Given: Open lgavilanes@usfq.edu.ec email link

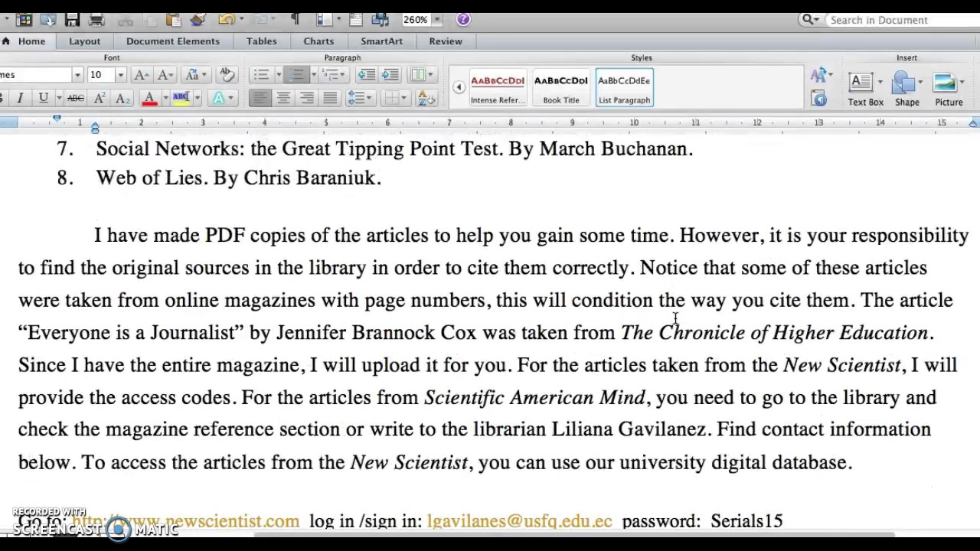Looking at the screenshot, I should pyautogui.click(x=520, y=521).
